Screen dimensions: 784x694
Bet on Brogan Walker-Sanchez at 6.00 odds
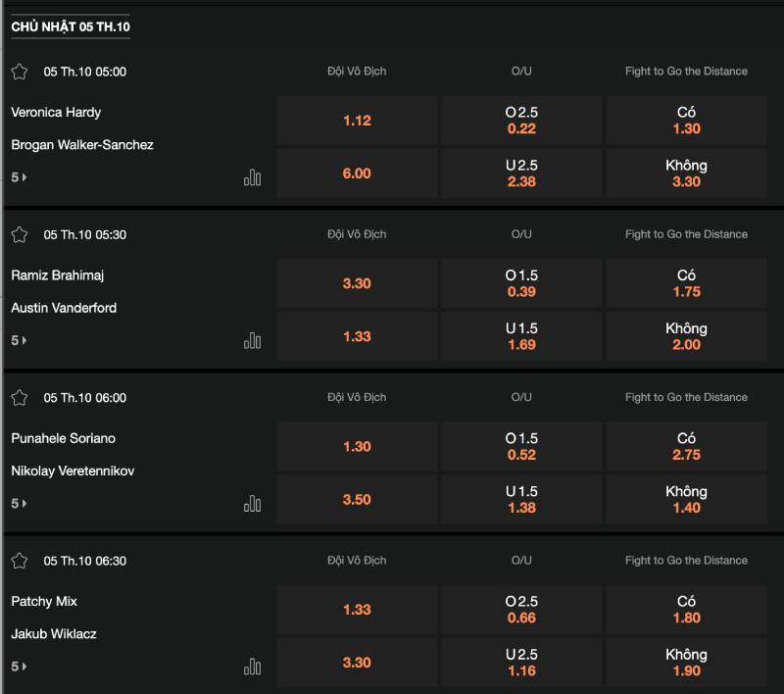[x=357, y=173]
